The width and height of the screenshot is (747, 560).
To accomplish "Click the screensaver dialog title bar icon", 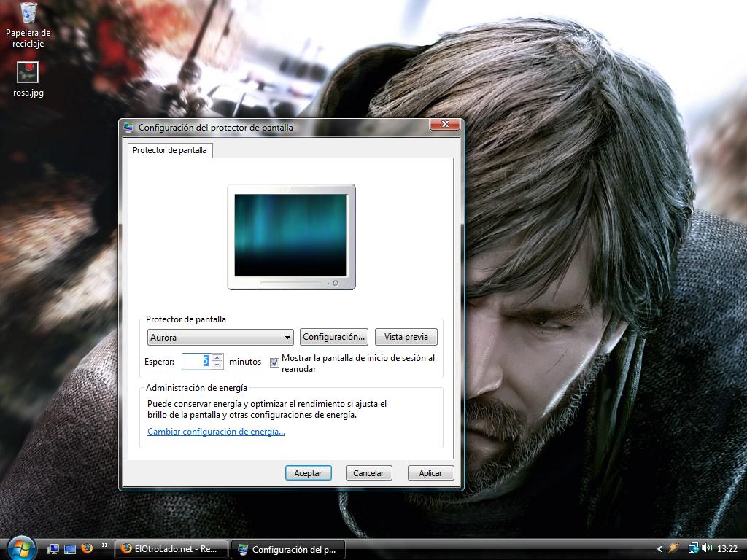I will tap(128, 127).
